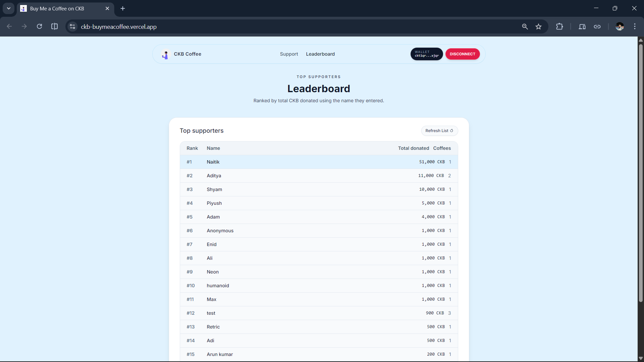
Task: Open the split view icon in the toolbar
Action: pos(54,26)
